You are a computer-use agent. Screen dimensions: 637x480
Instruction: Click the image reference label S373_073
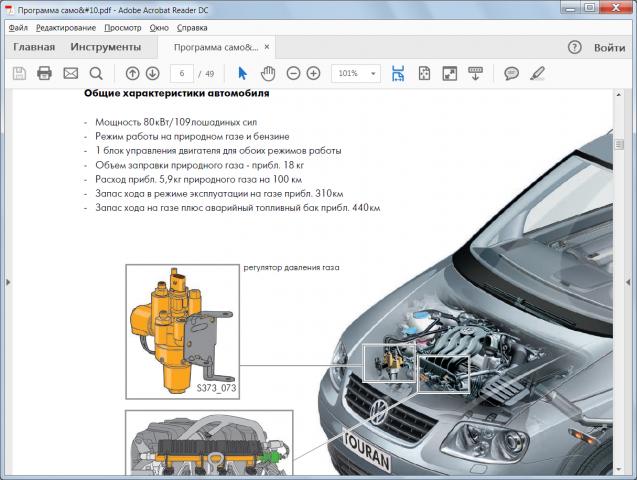pyautogui.click(x=217, y=388)
